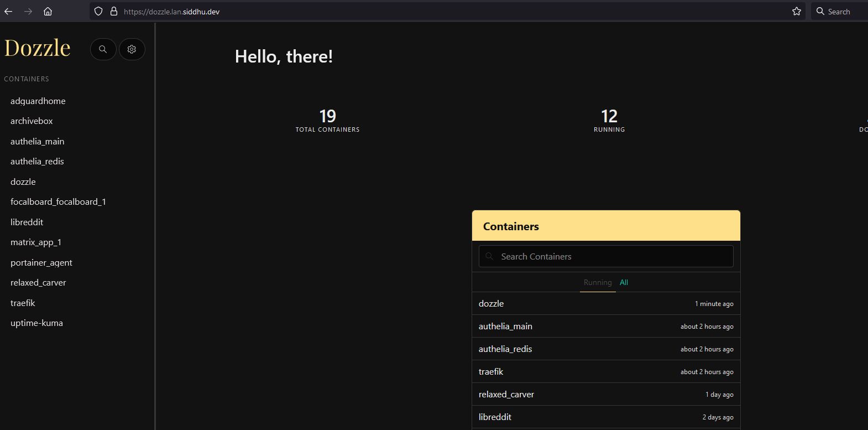
Task: Open the shield tracking protection icon
Action: pos(98,11)
